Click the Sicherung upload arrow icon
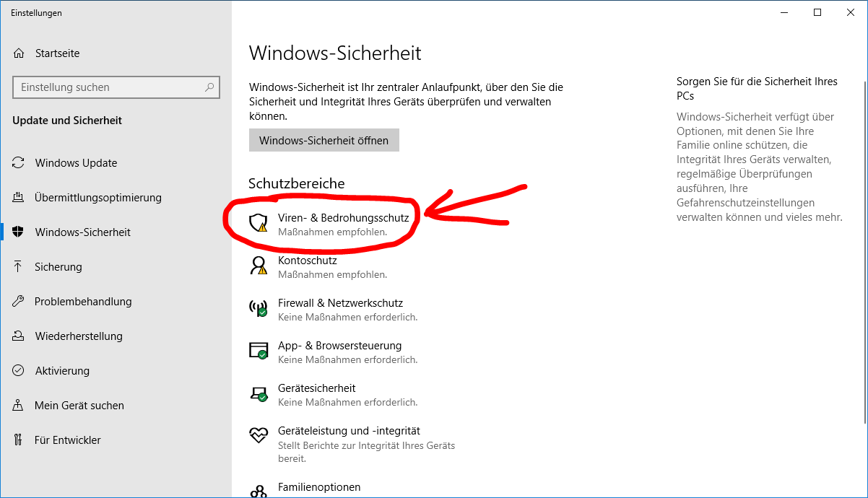Screen dimensions: 868x498 tap(19, 267)
